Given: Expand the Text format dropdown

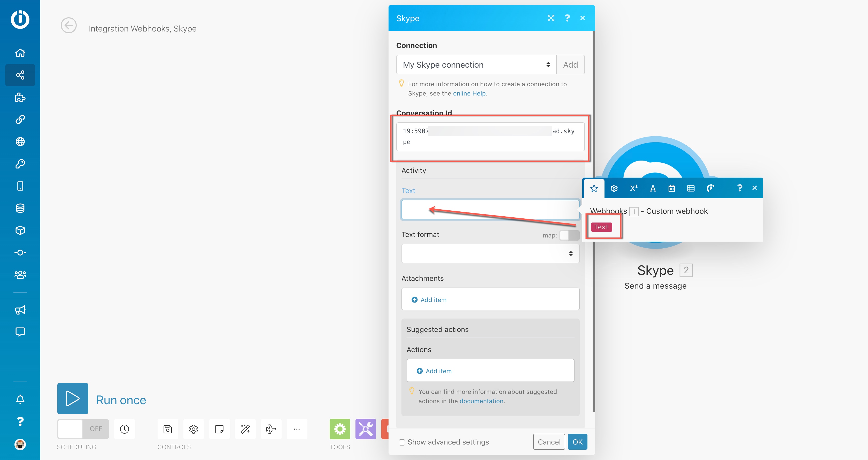Looking at the screenshot, I should coord(490,253).
